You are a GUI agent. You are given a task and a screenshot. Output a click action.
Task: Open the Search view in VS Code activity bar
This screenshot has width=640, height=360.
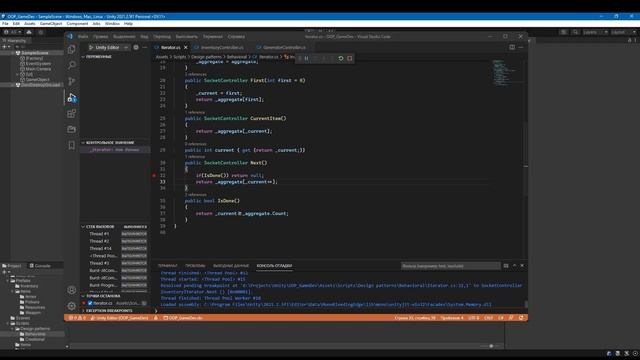tap(71, 65)
